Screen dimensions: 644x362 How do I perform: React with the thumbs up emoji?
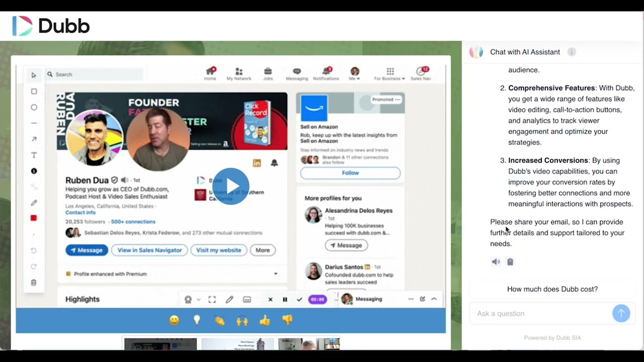click(x=265, y=320)
